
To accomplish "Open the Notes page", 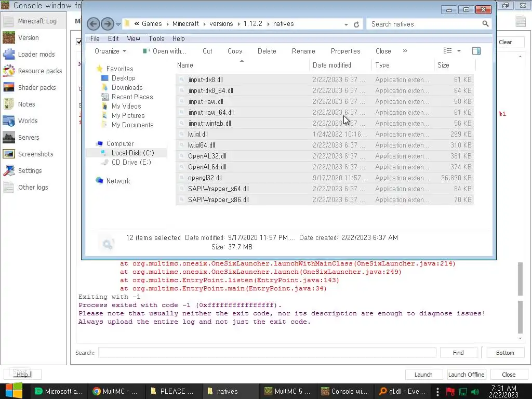I will click(33, 104).
